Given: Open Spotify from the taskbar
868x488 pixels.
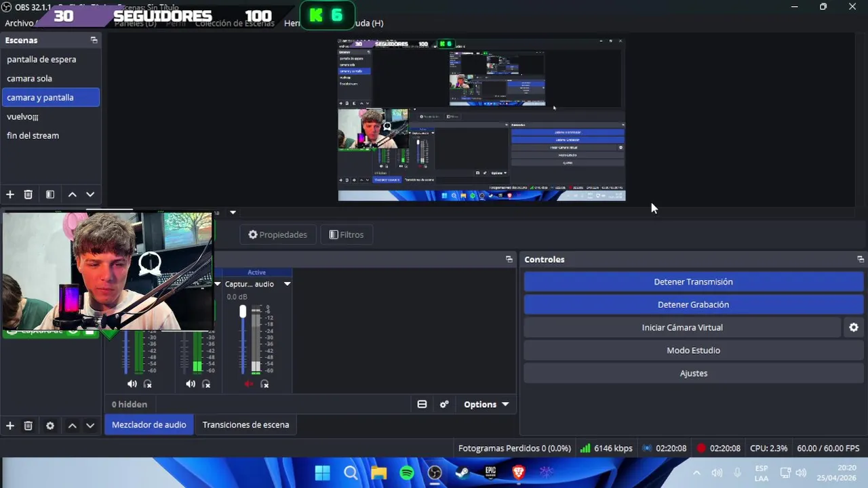Looking at the screenshot, I should (407, 472).
